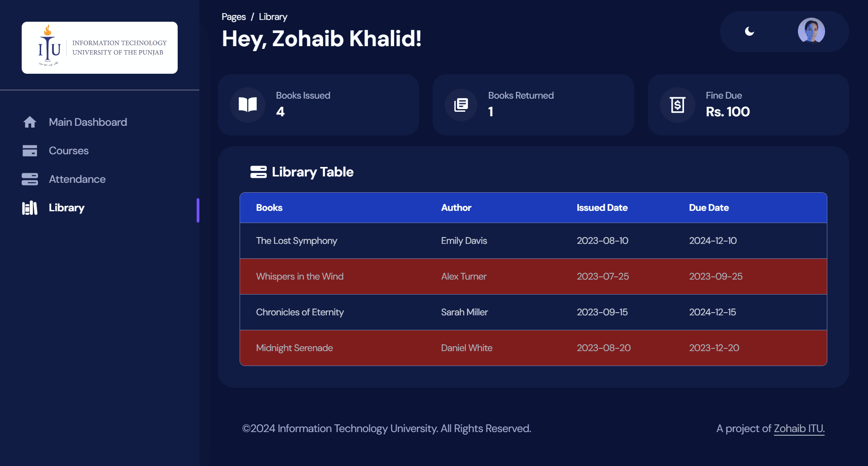Click the Library Table heading icon
868x466 pixels.
point(259,172)
